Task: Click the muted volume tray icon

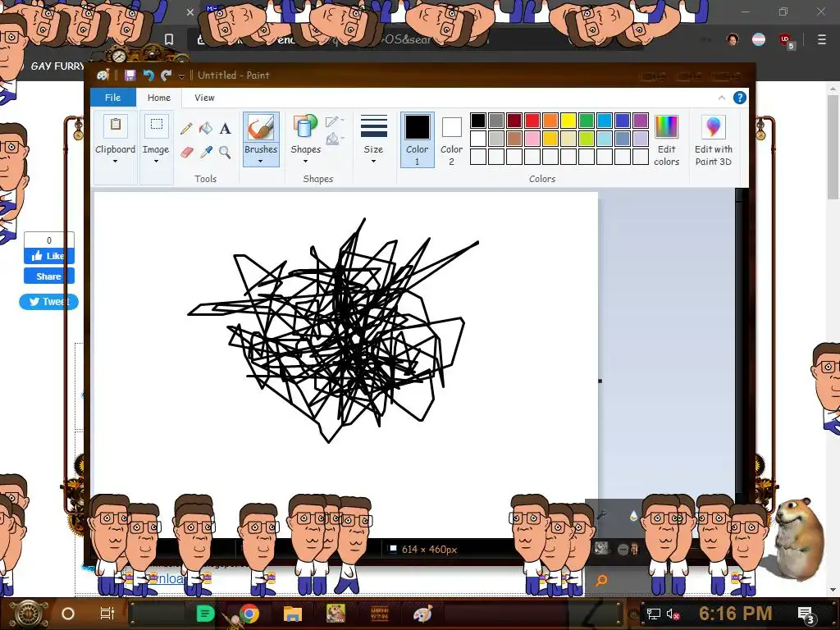Action: coord(673,614)
